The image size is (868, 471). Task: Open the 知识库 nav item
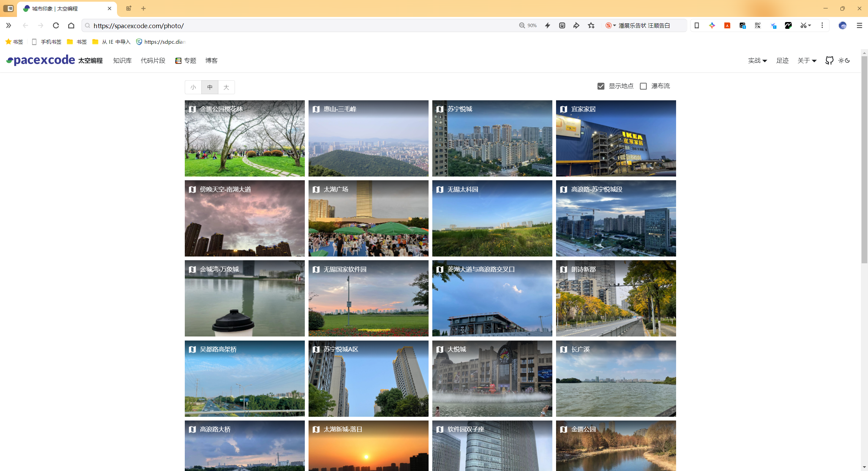(122, 61)
